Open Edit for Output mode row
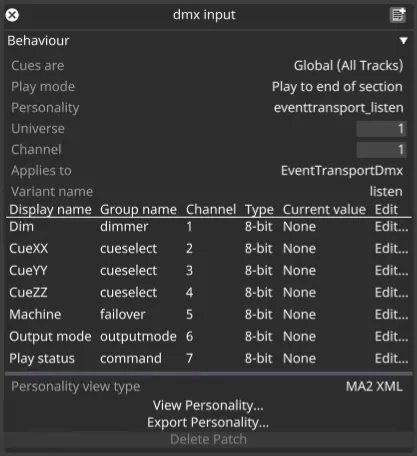This screenshot has height=456, width=417. 391,337
